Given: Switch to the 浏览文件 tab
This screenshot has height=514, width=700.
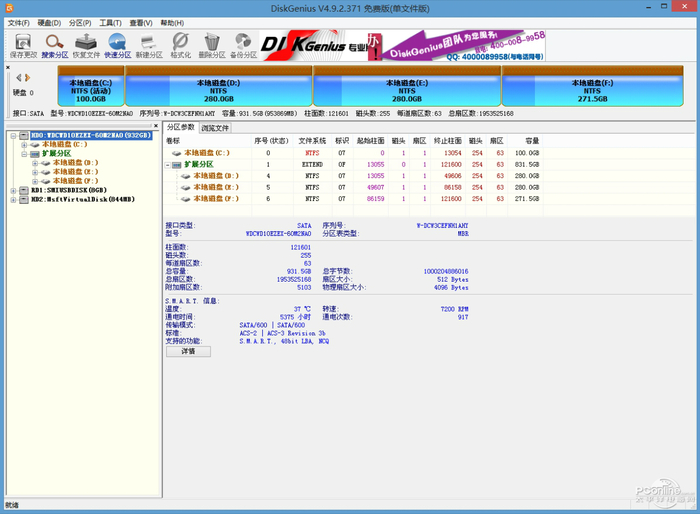Looking at the screenshot, I should (215, 128).
